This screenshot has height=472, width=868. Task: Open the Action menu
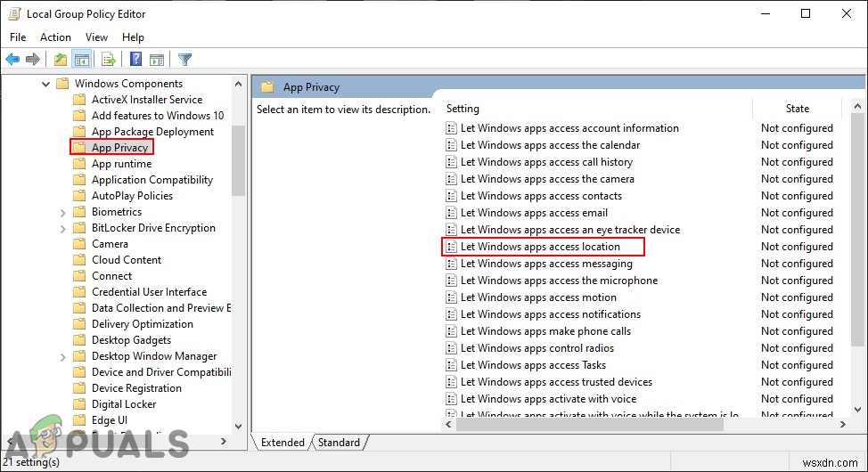pyautogui.click(x=55, y=37)
